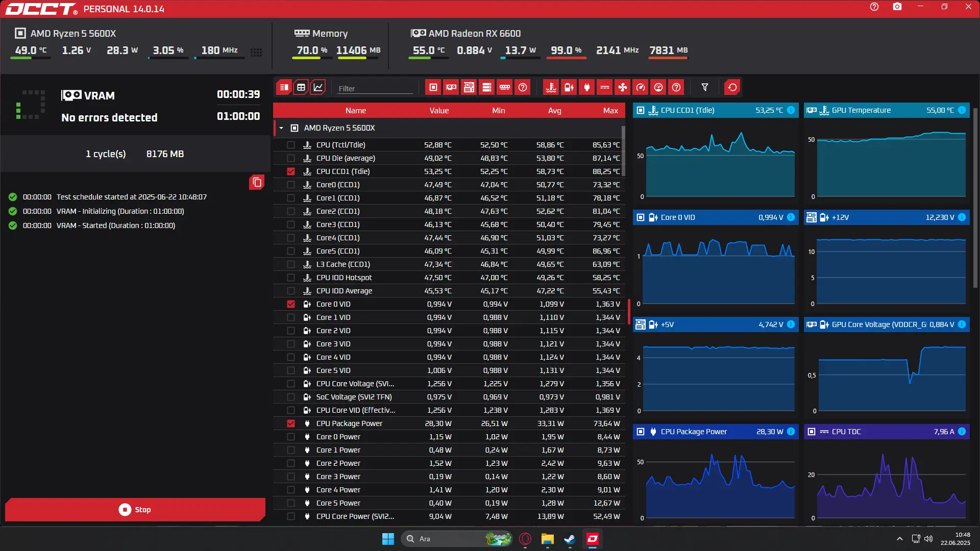Toggle the memory sensor filter icon
The width and height of the screenshot is (980, 551).
tap(505, 87)
